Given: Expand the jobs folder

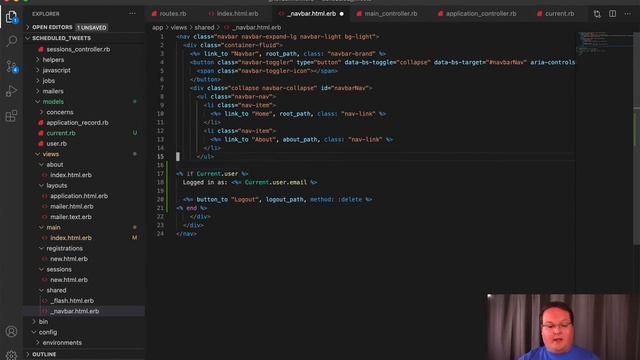Looking at the screenshot, I should 49,81.
